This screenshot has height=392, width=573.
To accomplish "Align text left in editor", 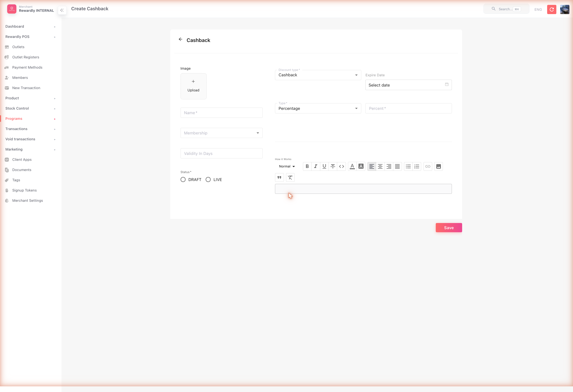I will point(372,166).
